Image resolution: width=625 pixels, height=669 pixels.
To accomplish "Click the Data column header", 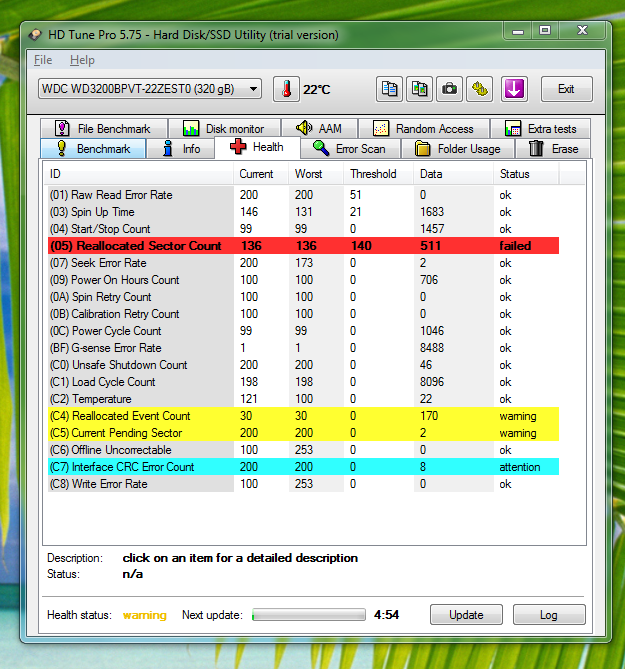I will (453, 174).
